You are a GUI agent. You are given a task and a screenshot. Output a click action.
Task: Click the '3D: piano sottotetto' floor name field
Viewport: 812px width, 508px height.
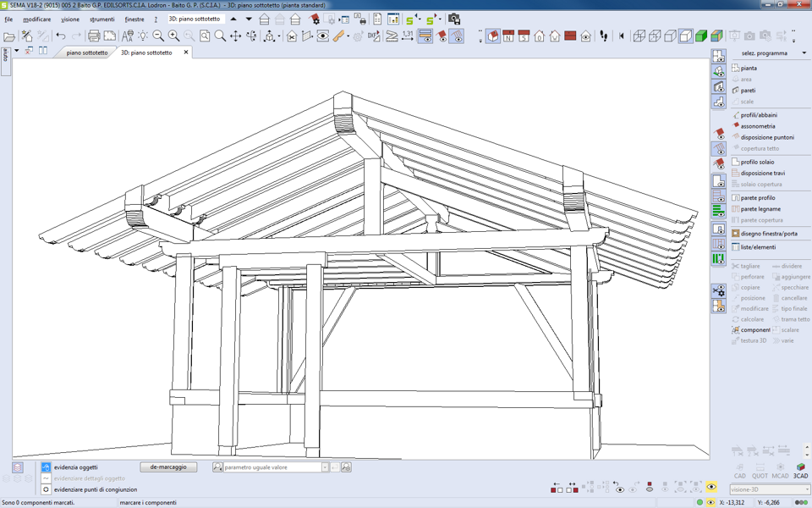[x=194, y=19]
